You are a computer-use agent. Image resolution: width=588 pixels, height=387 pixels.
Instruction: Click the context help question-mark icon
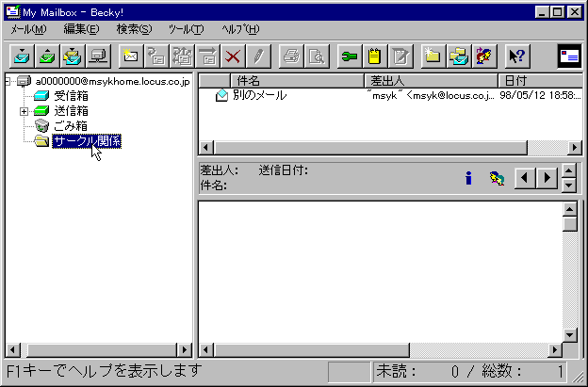pos(516,56)
